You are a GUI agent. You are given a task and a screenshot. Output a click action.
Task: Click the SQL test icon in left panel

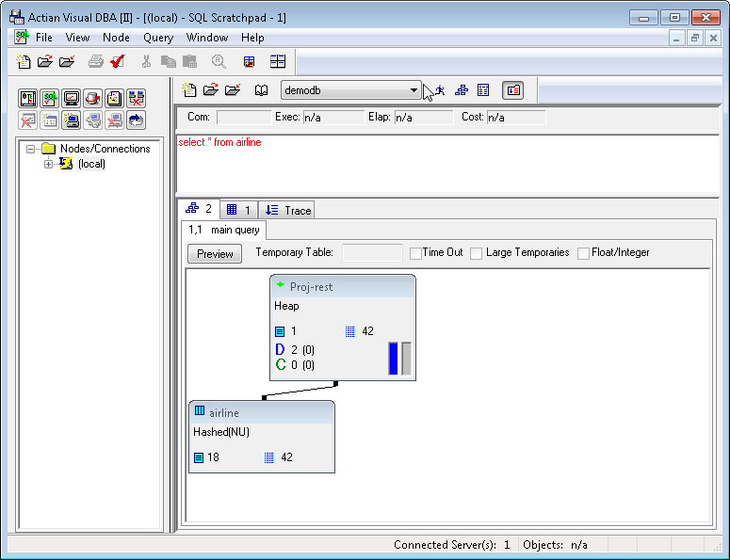[49, 99]
